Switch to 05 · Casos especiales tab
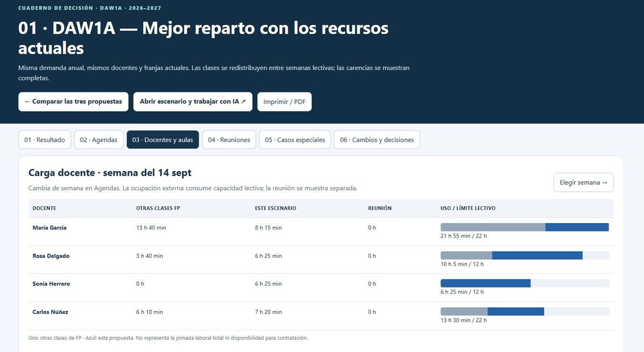The width and height of the screenshot is (644, 352). pos(295,140)
